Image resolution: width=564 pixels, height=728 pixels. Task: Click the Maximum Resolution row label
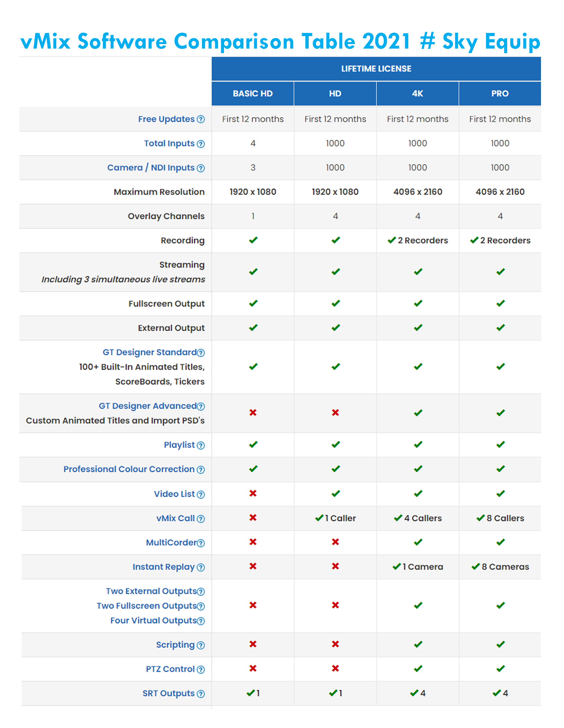(159, 192)
